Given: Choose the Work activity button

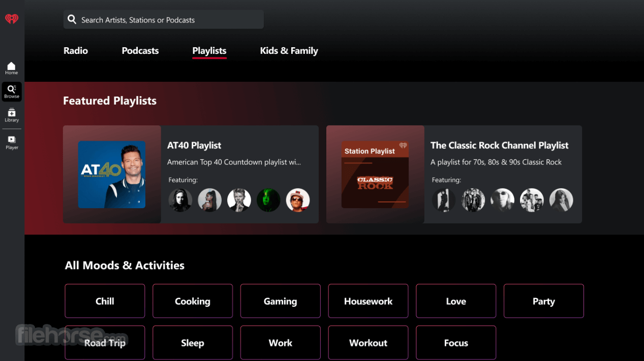Looking at the screenshot, I should coord(281,343).
